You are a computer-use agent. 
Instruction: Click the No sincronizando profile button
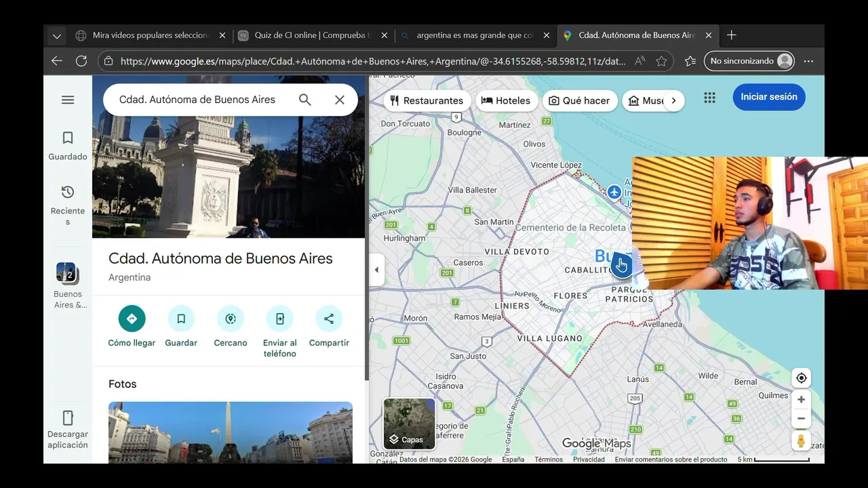click(x=749, y=61)
